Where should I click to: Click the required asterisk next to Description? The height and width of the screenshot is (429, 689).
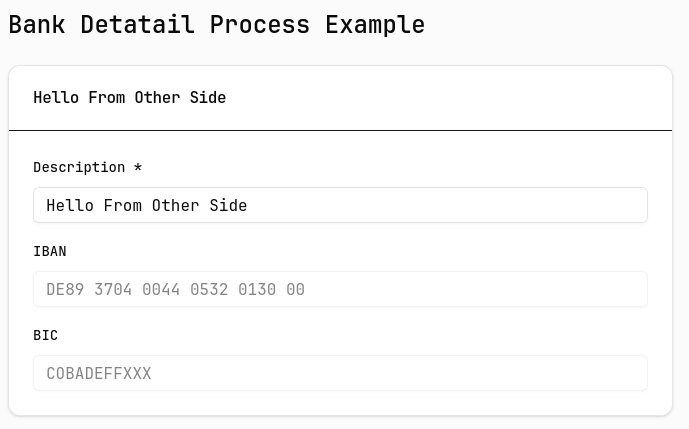138,167
